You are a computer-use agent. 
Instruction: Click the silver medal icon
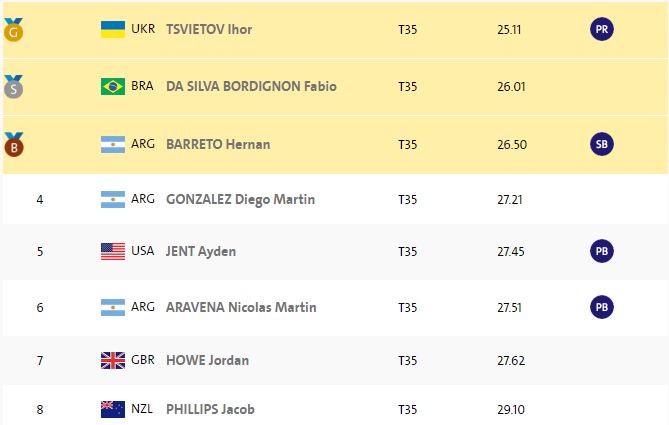(13, 86)
